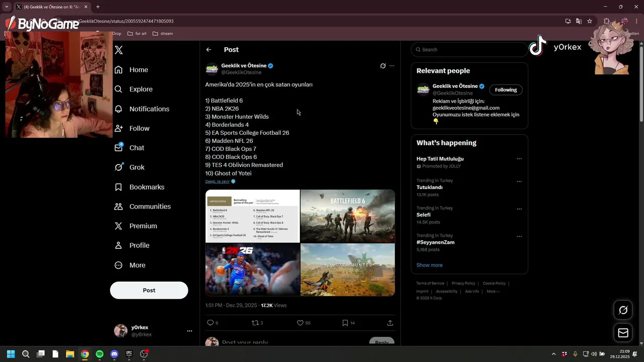The height and width of the screenshot is (362, 644).
Task: Open the @GeeklikOtesine handle on the post
Action: [x=242, y=72]
